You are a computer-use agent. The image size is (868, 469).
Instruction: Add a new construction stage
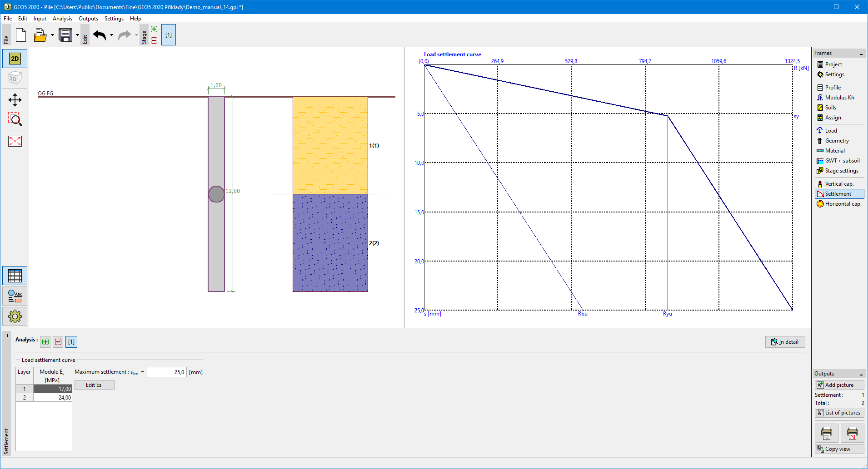tap(154, 30)
